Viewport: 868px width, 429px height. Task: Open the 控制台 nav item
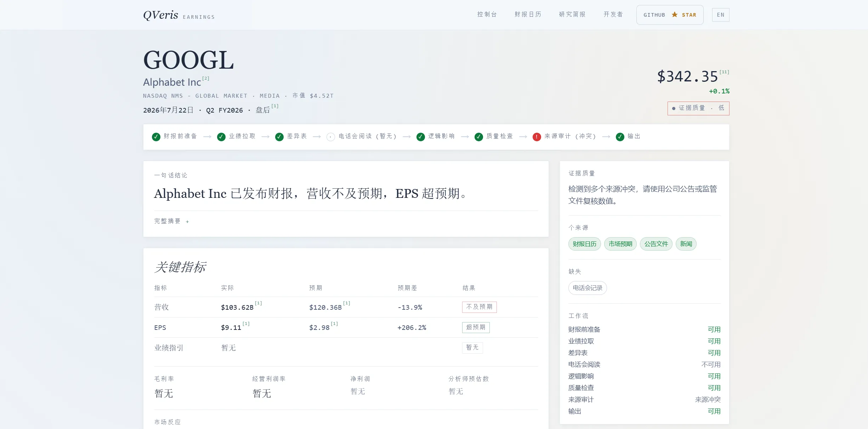[487, 14]
